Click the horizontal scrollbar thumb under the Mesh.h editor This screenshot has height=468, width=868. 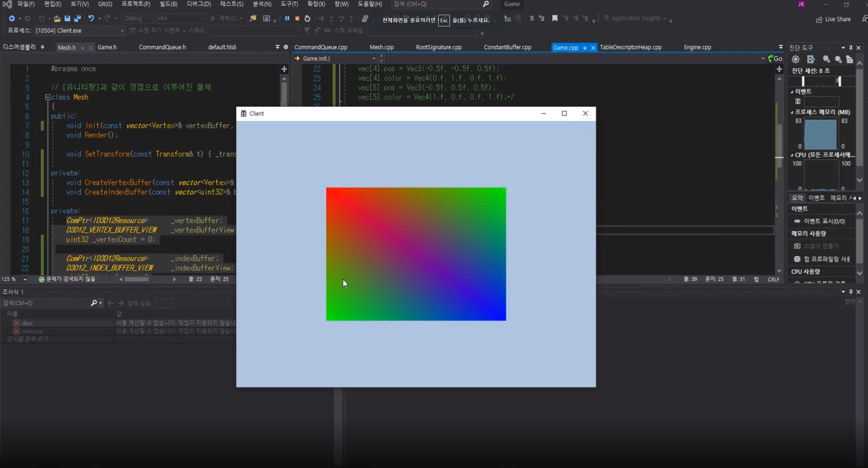coord(137,279)
